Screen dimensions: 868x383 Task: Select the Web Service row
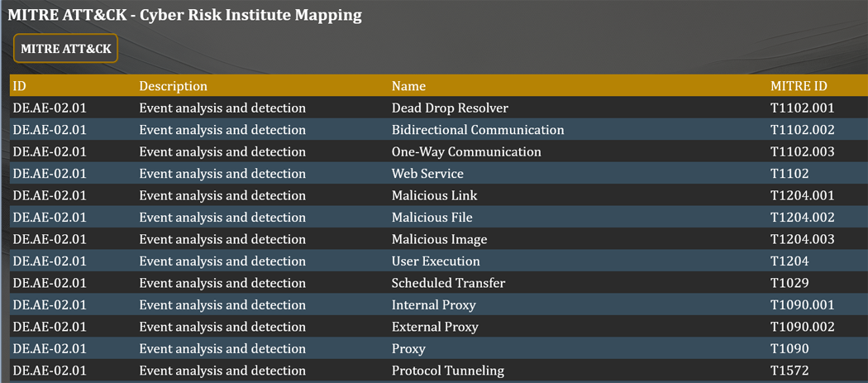[427, 174]
